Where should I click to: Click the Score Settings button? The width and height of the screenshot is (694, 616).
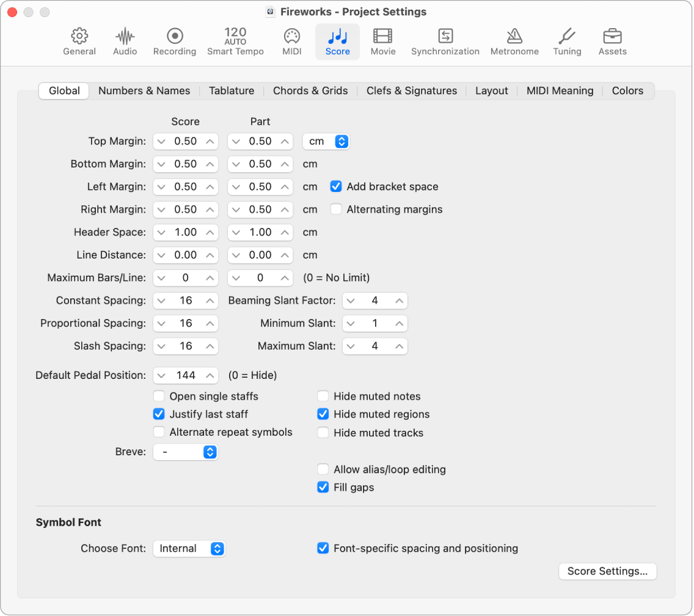(x=608, y=571)
